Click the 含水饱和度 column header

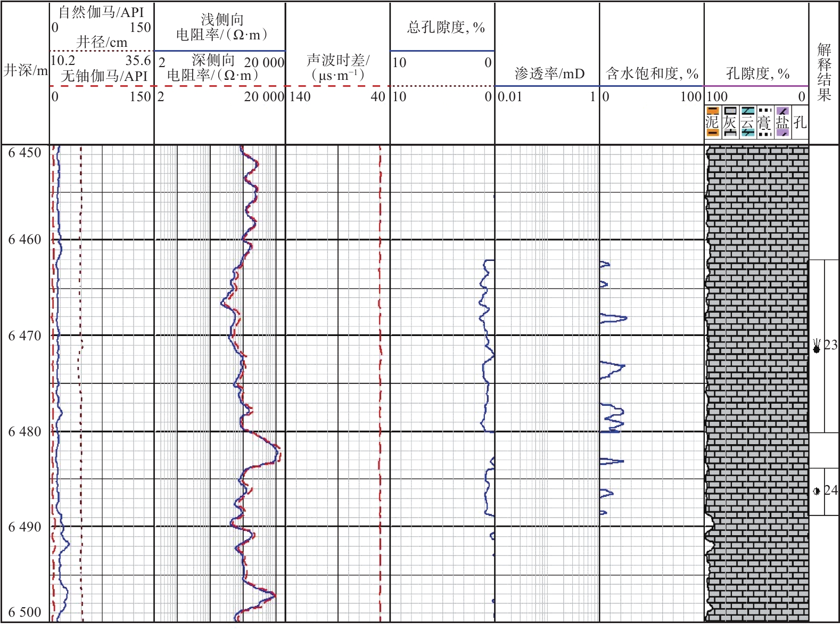tap(652, 73)
